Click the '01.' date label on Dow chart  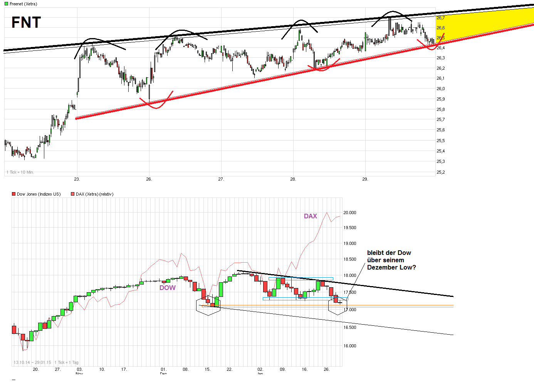pos(164,369)
